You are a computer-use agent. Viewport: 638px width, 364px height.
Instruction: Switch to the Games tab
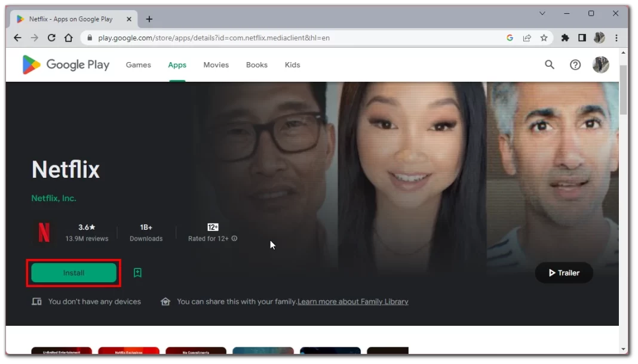click(138, 65)
